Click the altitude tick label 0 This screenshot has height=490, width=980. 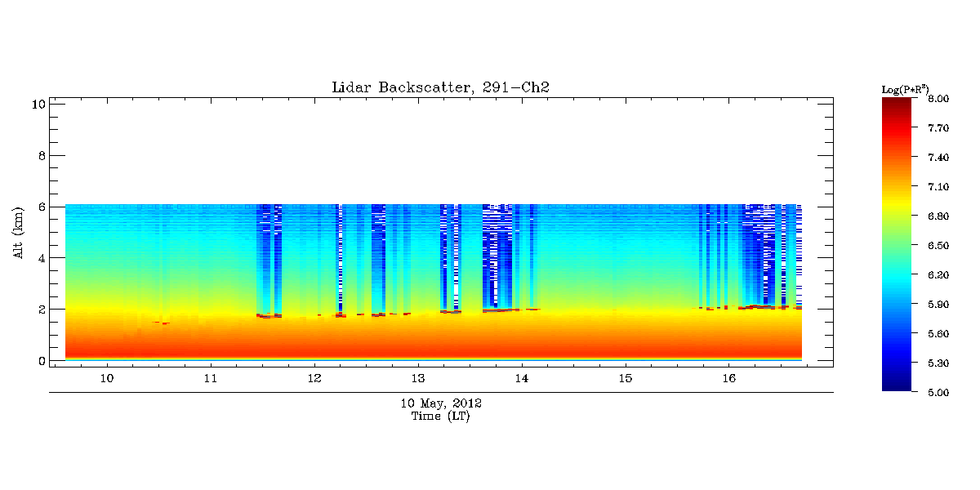point(40,361)
